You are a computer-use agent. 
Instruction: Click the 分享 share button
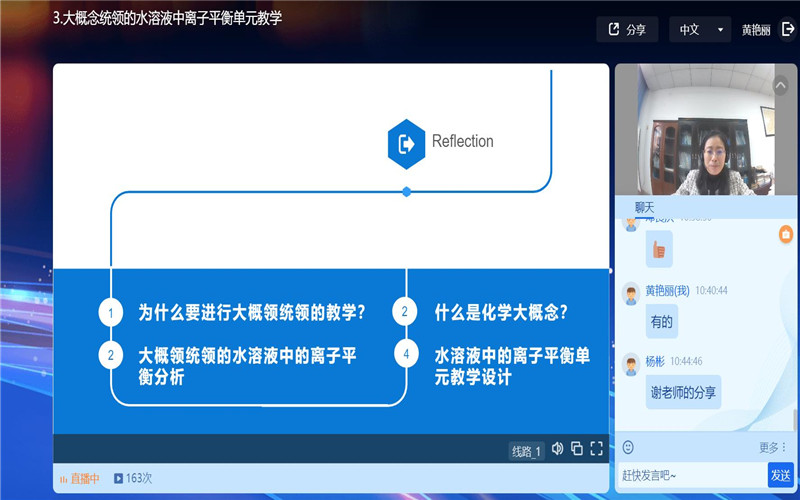(627, 30)
